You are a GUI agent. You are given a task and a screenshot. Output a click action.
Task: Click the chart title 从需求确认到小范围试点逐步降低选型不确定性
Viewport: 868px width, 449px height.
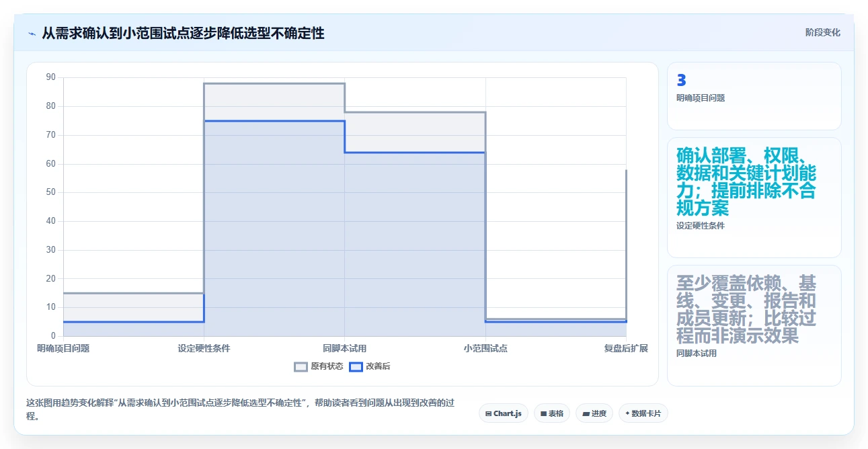click(x=183, y=33)
